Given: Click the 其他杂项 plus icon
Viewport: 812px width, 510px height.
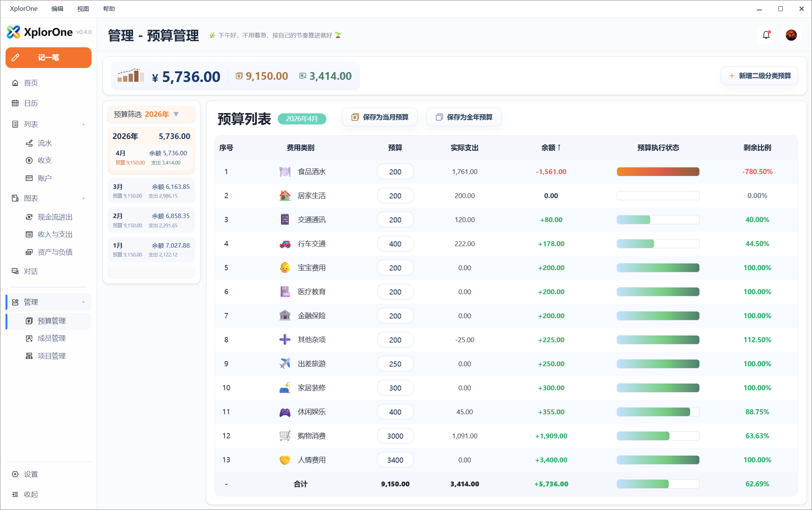Looking at the screenshot, I should coord(285,340).
